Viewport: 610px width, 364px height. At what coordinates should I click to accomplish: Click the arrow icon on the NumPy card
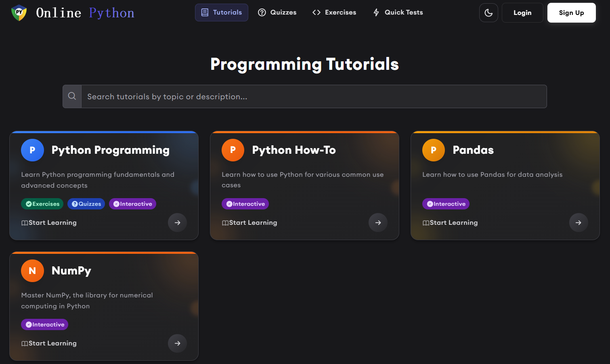pyautogui.click(x=177, y=343)
